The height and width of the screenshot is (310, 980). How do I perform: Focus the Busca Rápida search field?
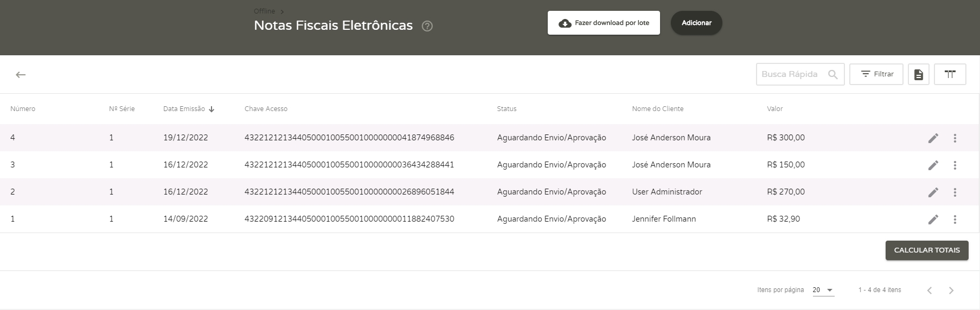[x=791, y=74]
